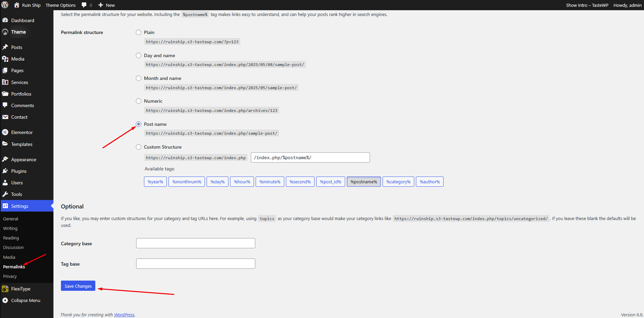This screenshot has height=318, width=644.
Task: Open the Howdy, admin account menu
Action: 627,5
